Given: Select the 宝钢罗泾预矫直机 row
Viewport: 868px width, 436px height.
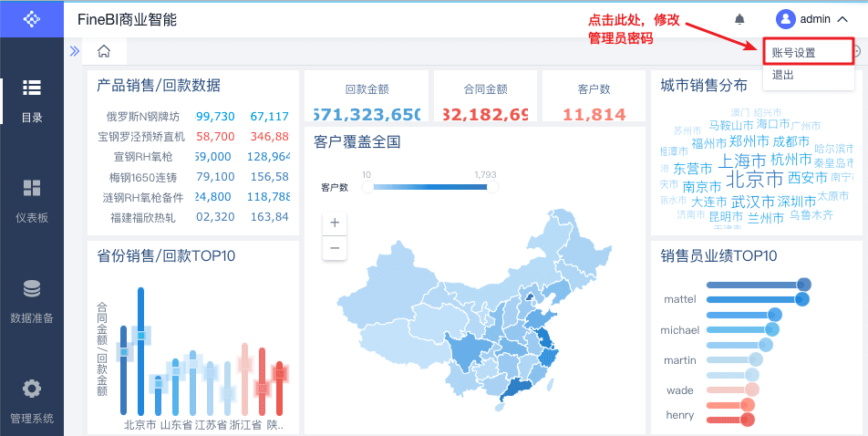Looking at the screenshot, I should [193, 136].
